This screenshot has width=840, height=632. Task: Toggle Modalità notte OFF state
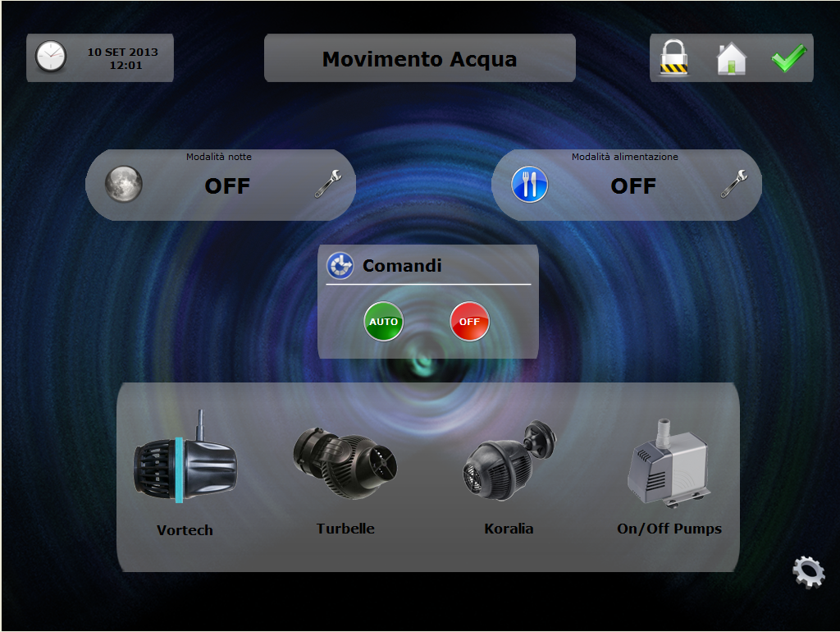click(x=227, y=186)
